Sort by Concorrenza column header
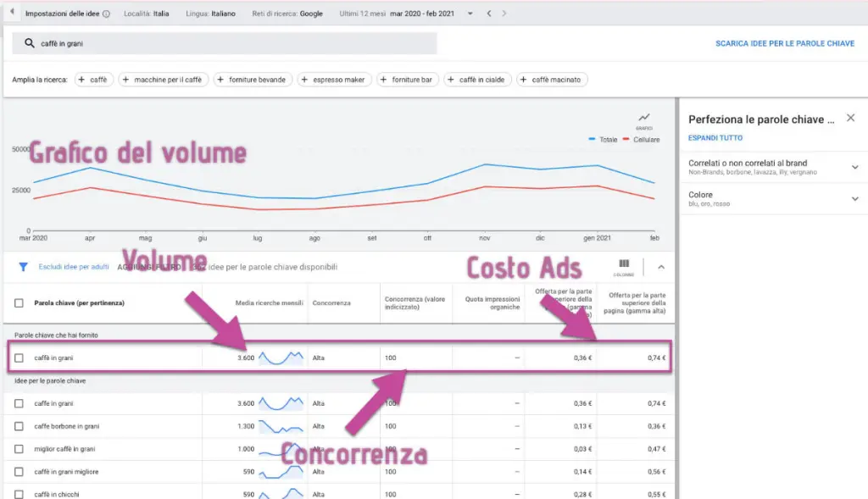 tap(331, 303)
